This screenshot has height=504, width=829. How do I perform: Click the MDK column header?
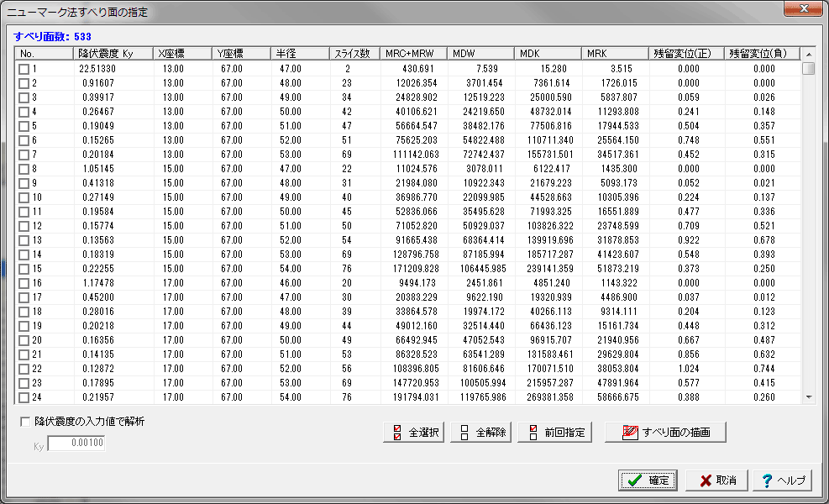tap(548, 54)
